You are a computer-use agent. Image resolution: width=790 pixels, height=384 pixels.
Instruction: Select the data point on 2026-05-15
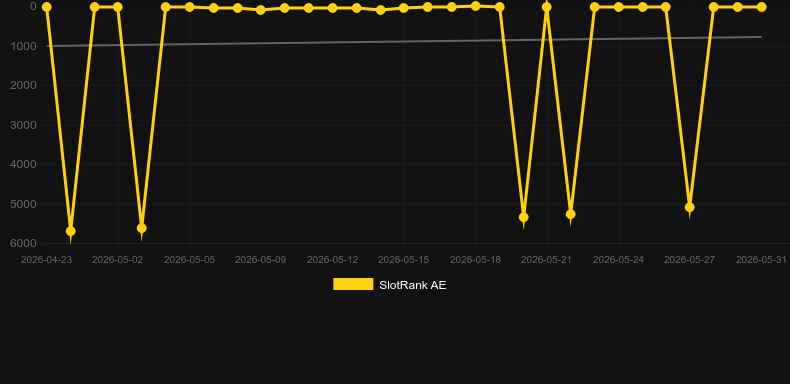click(404, 8)
